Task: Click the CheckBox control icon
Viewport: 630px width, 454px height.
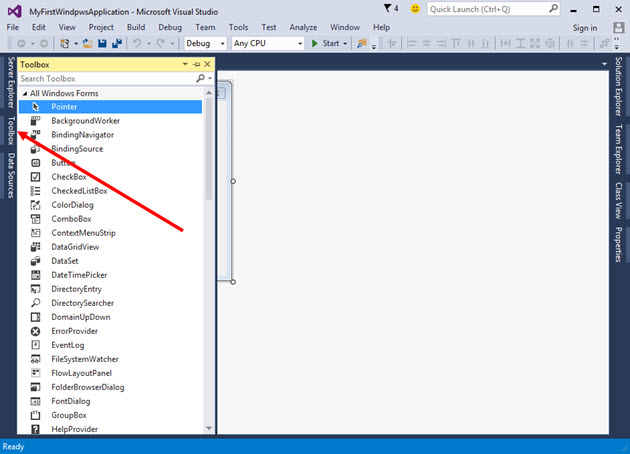Action: click(x=35, y=177)
